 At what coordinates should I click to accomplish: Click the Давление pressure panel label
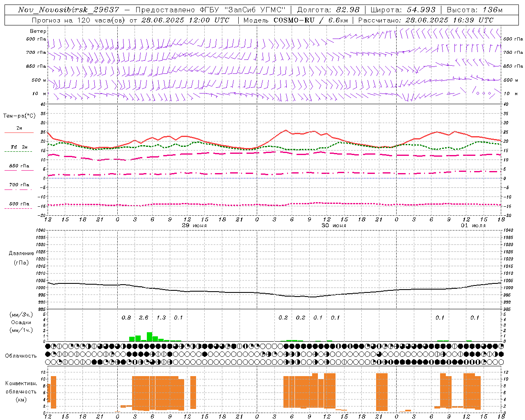pos(21,253)
